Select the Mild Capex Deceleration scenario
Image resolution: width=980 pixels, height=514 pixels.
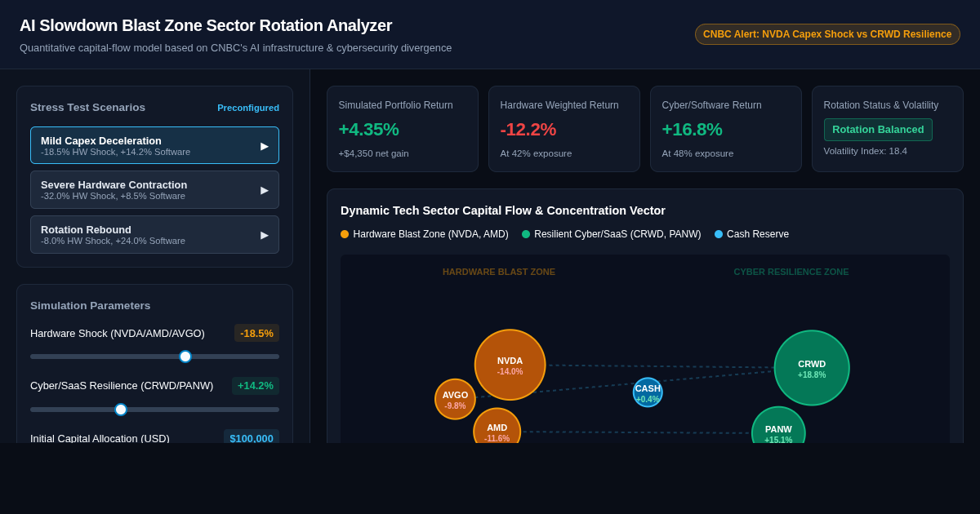tap(154, 145)
